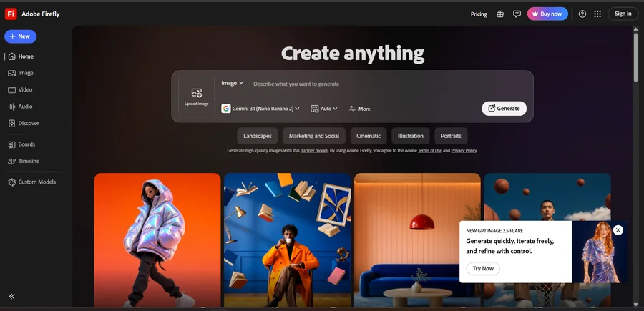Click "NEW GPT IMAGE 2.5 FLARE" text
This screenshot has width=644, height=311.
point(494,231)
